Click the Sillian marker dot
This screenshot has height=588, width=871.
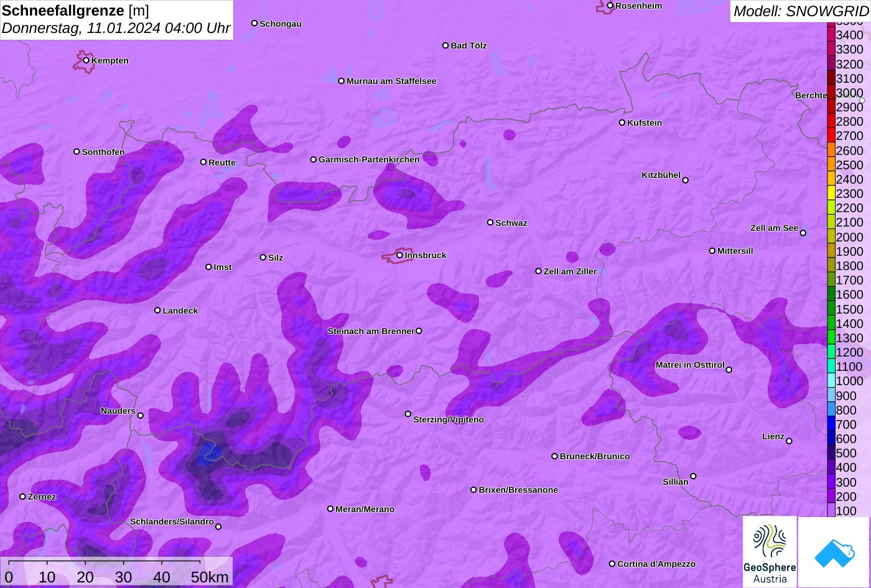click(693, 477)
